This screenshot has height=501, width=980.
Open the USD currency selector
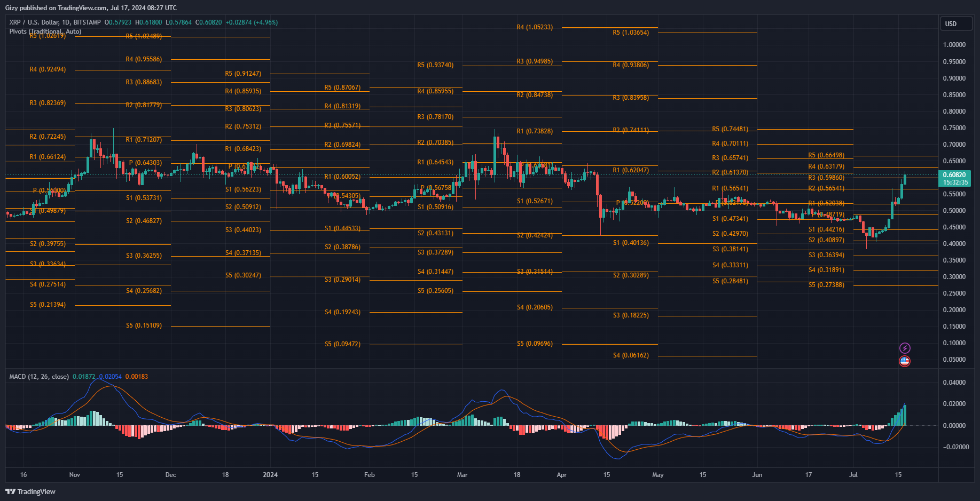pyautogui.click(x=955, y=24)
